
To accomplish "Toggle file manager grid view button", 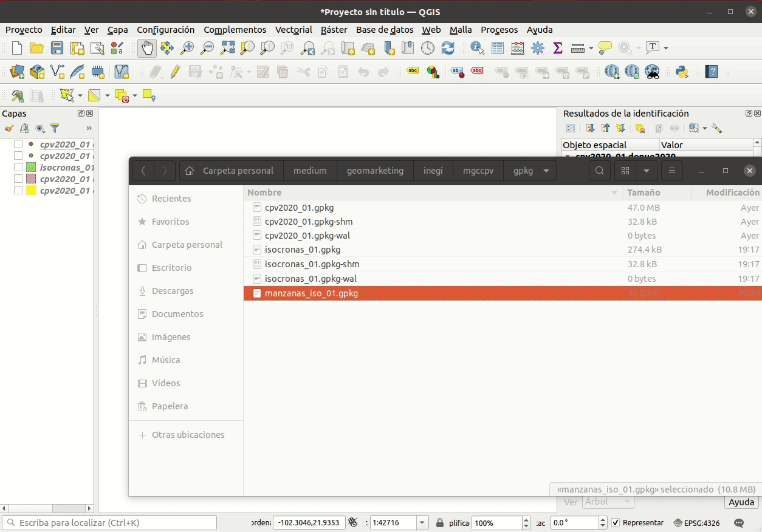I will [x=625, y=171].
